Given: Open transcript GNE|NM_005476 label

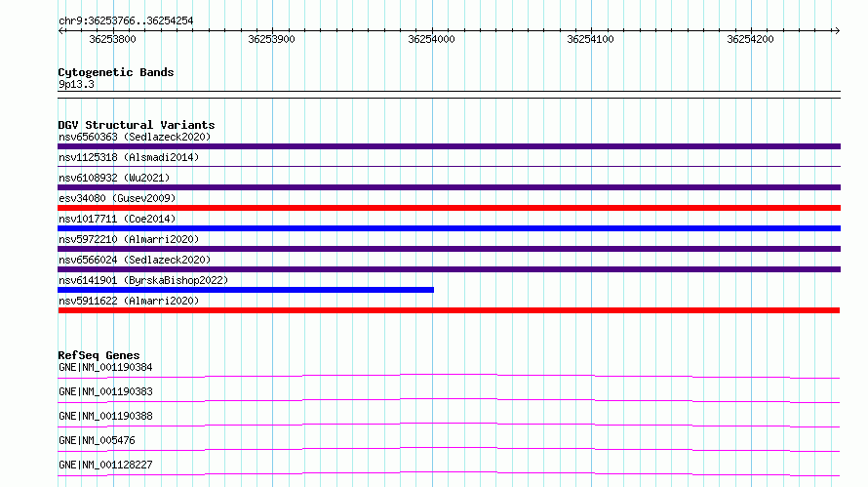Looking at the screenshot, I should tap(97, 440).
